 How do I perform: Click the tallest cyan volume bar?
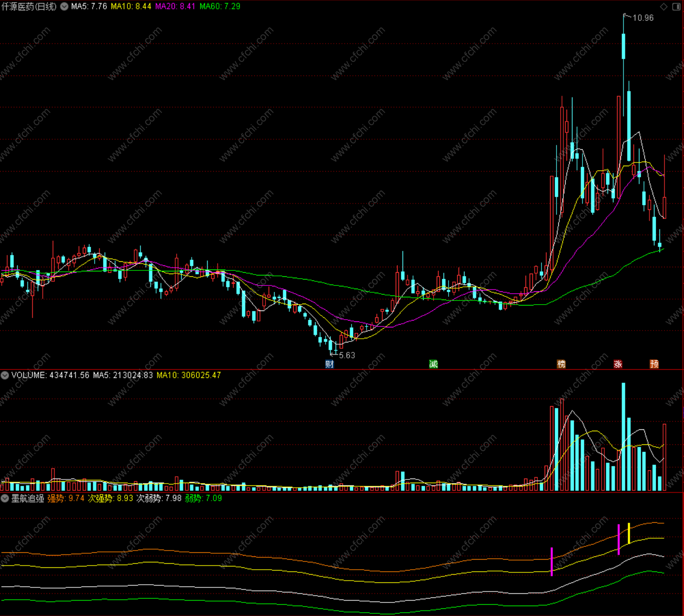[623, 437]
